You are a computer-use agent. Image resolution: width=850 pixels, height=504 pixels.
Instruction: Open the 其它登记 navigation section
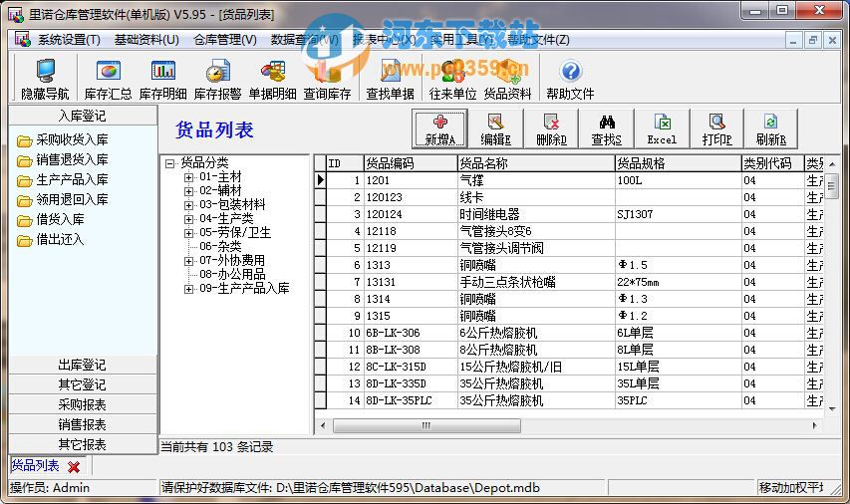point(83,384)
